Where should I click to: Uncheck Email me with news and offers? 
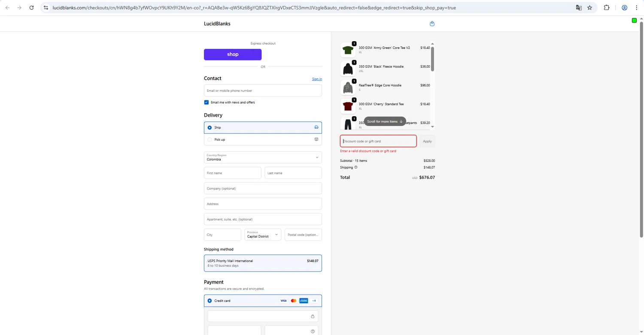[x=207, y=103]
